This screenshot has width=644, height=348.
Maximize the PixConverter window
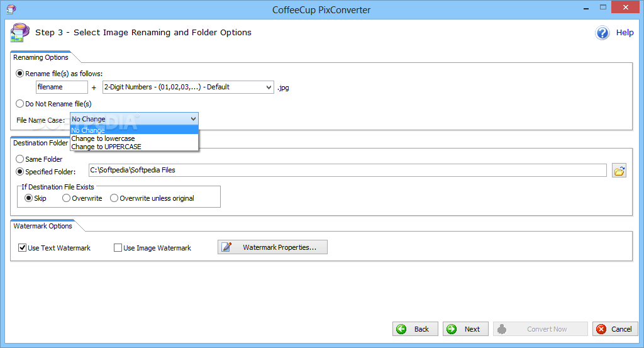click(x=603, y=8)
